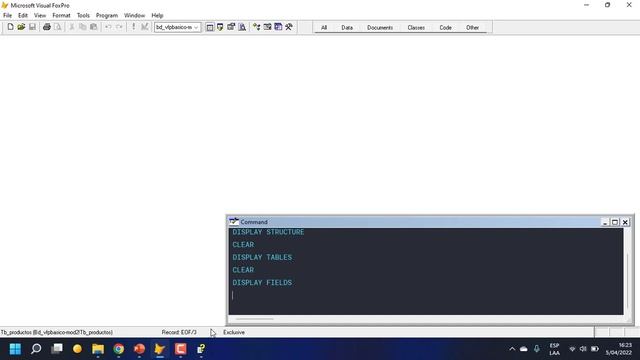Toggle the Command Window toolbar icon
640x360 pixels.
[210, 27]
